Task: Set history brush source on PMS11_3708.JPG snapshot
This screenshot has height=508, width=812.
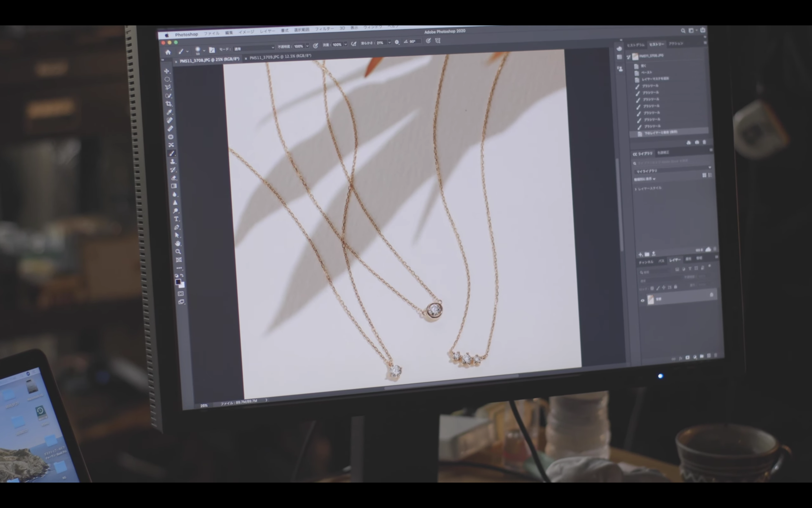Action: pos(628,57)
